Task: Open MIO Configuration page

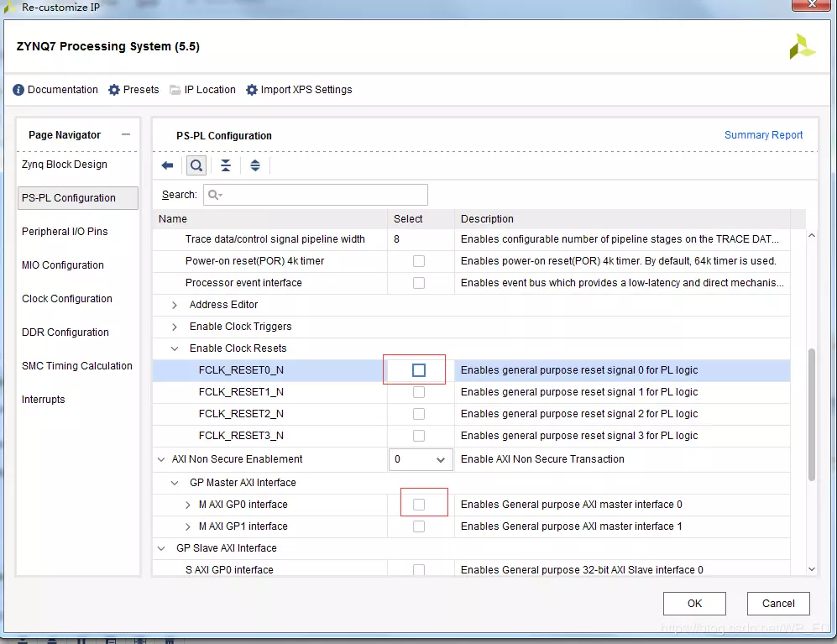Action: [62, 265]
